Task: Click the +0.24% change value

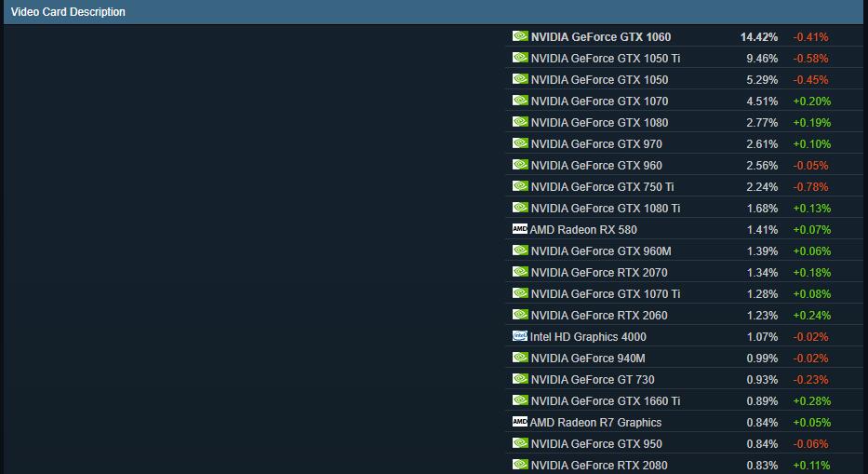Action: [811, 316]
